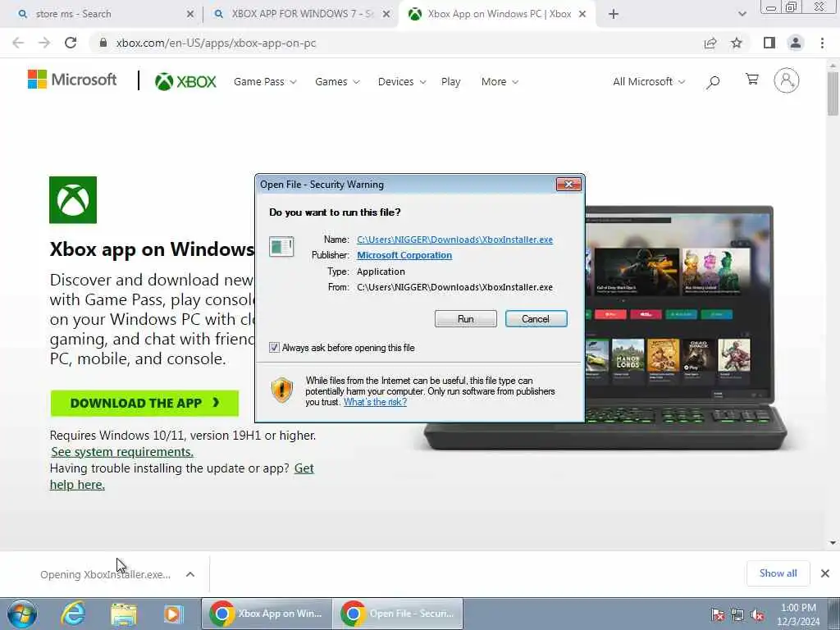Click the address bar URL
The width and height of the screenshot is (840, 630).
pyautogui.click(x=216, y=43)
